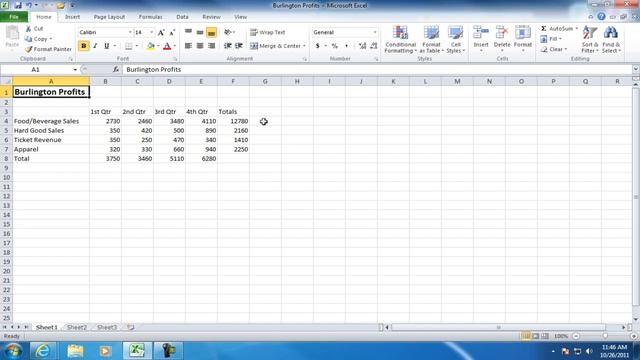Toggle Center text alignment
This screenshot has height=360, width=640.
click(x=200, y=46)
